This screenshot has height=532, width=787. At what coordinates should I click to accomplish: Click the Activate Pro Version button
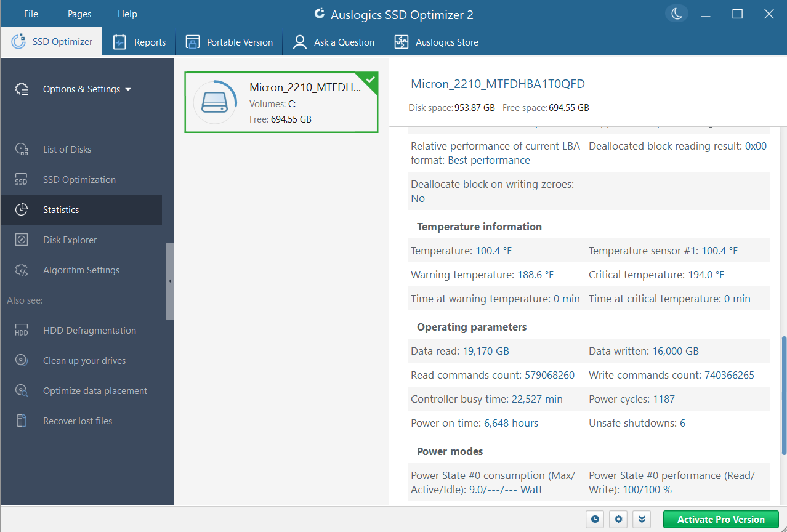720,519
